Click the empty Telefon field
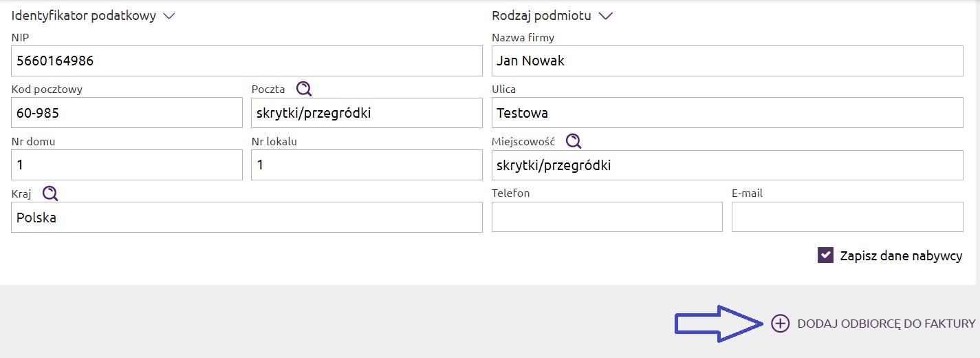980x358 pixels. pyautogui.click(x=607, y=218)
